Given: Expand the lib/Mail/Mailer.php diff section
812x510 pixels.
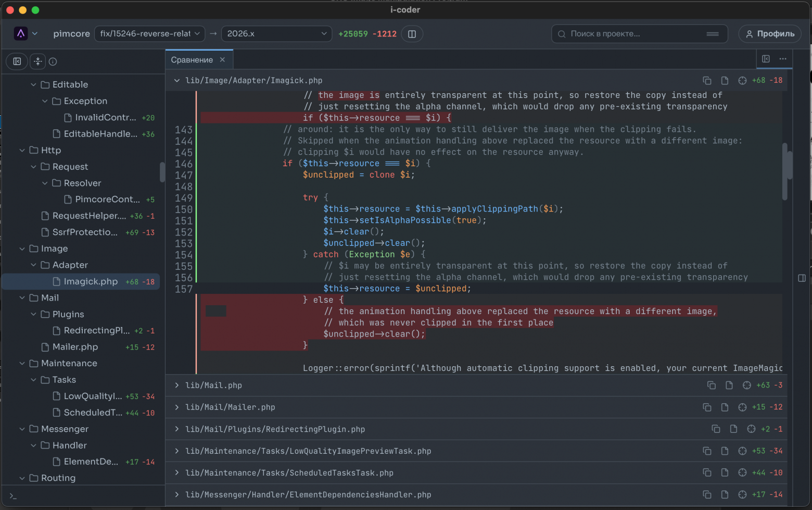Looking at the screenshot, I should click(177, 407).
